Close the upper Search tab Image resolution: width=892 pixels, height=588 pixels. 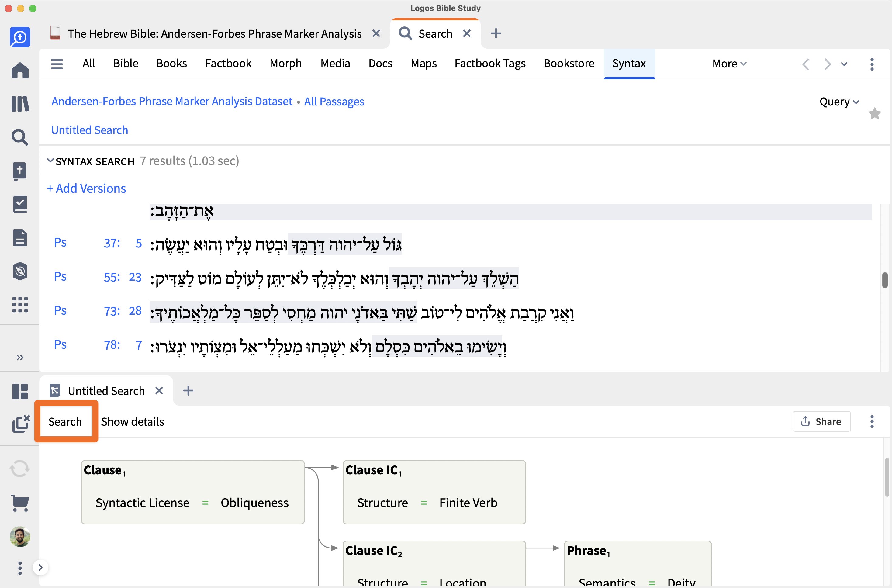(467, 33)
